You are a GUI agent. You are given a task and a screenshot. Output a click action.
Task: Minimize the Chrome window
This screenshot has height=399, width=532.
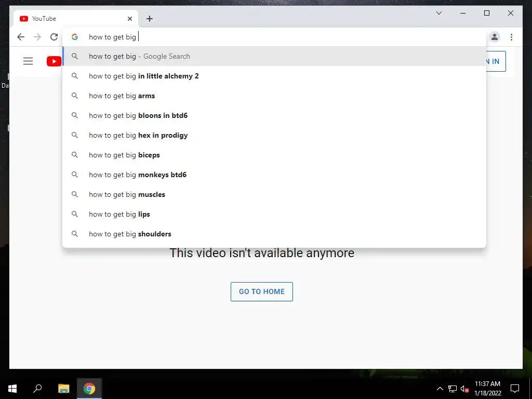pos(463,13)
